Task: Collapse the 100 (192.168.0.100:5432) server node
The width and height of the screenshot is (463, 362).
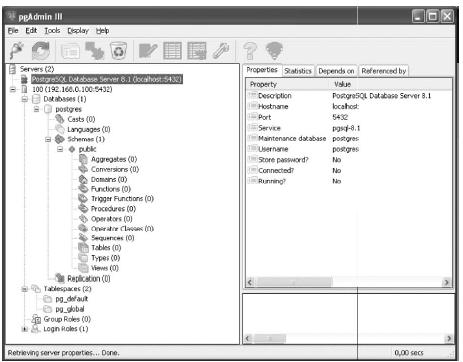Action: [13, 89]
